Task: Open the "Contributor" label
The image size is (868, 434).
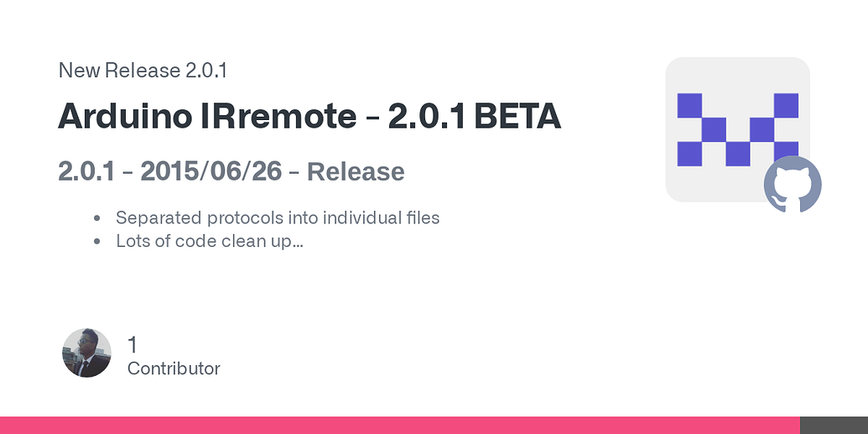Action: click(x=174, y=369)
